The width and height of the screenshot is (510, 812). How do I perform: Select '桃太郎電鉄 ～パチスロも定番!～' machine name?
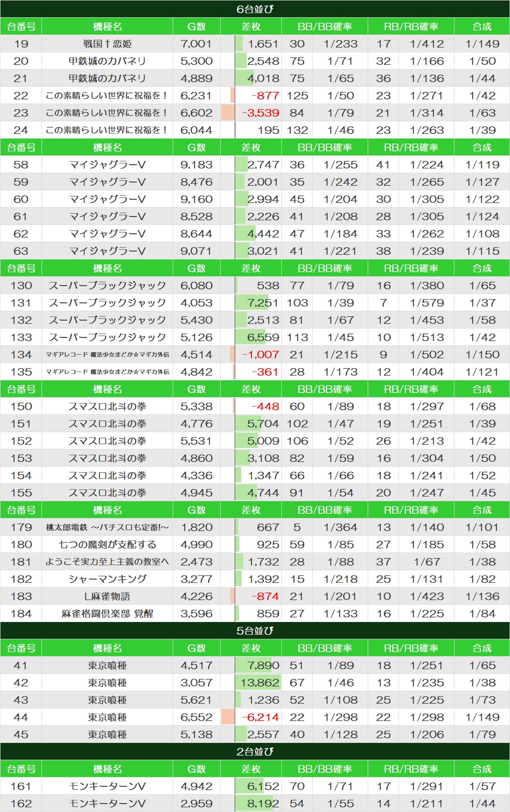pos(107,527)
